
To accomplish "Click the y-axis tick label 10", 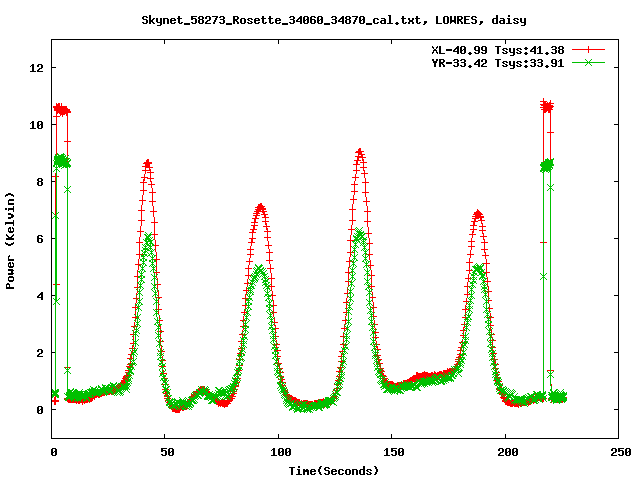I will (x=36, y=125).
